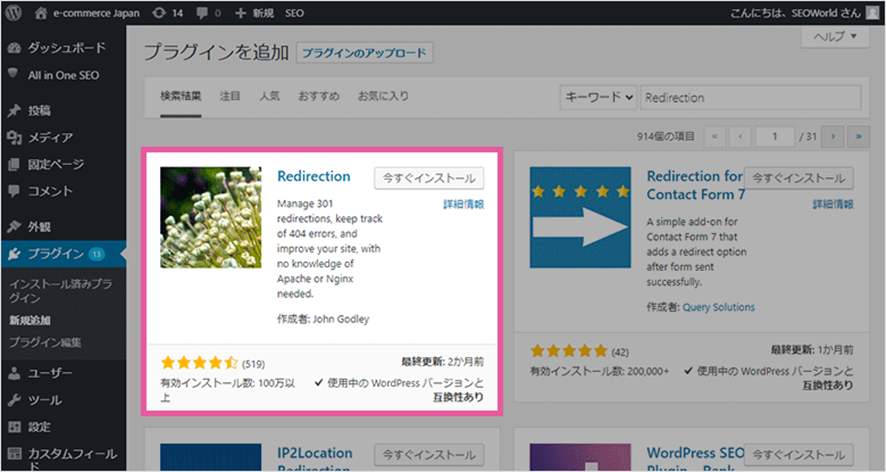Open the Redirection plugin title link
The height and width of the screenshot is (472, 886).
(314, 176)
